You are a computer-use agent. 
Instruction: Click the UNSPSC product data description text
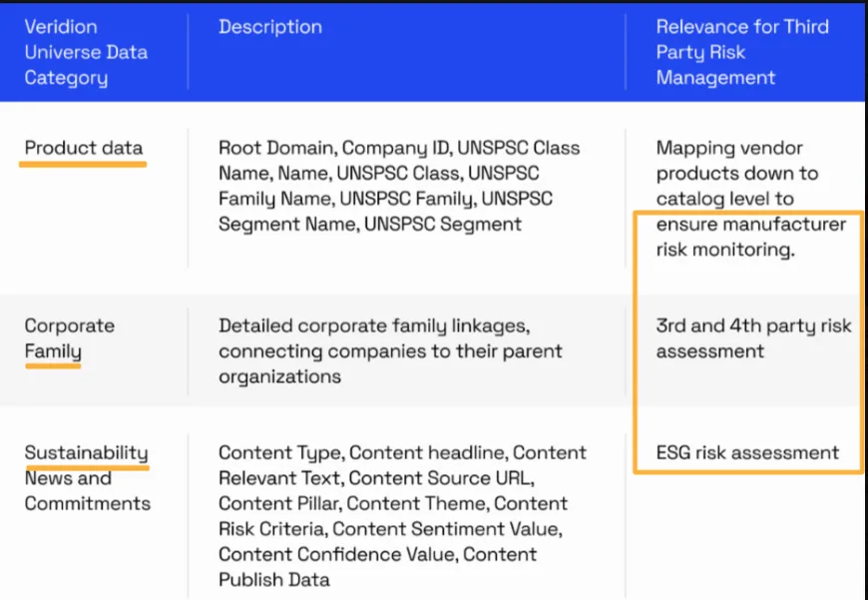[x=399, y=186]
